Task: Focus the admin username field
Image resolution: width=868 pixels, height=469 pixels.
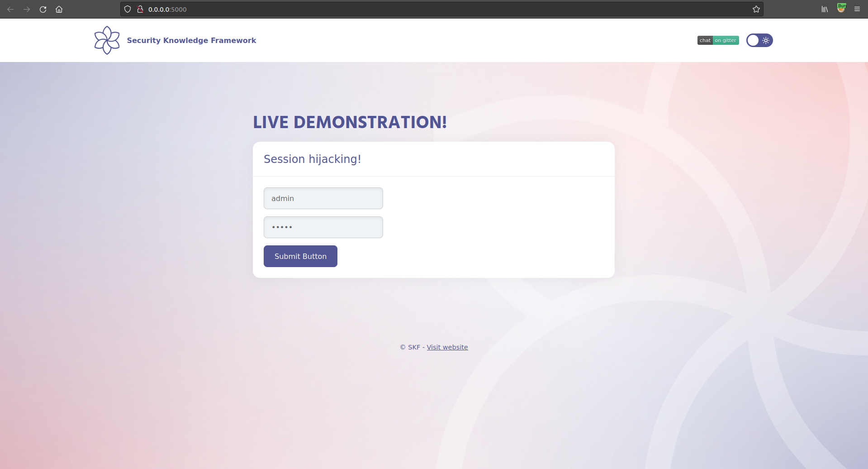Action: [323, 198]
